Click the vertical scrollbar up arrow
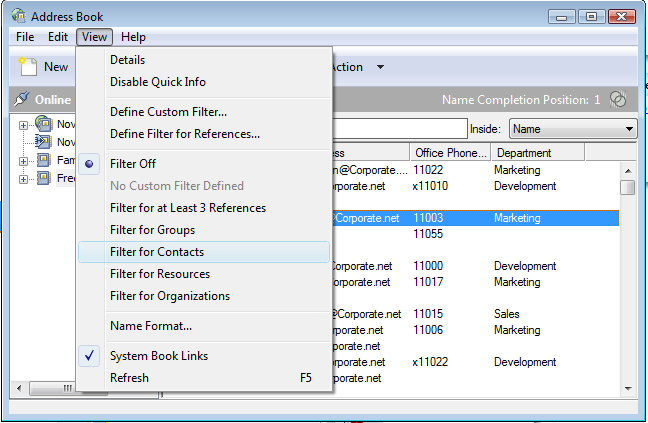This screenshot has height=423, width=648. tap(628, 171)
